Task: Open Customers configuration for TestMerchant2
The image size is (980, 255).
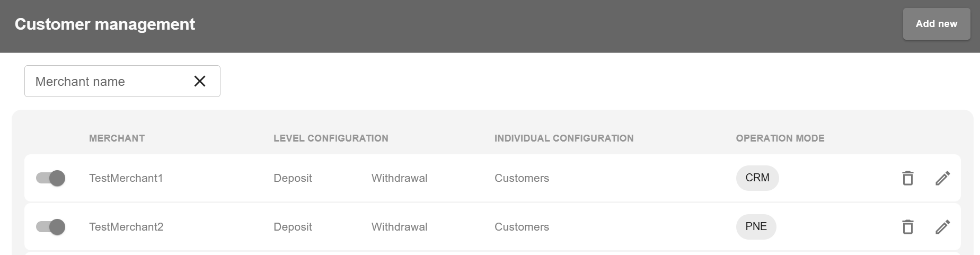Action: [522, 227]
